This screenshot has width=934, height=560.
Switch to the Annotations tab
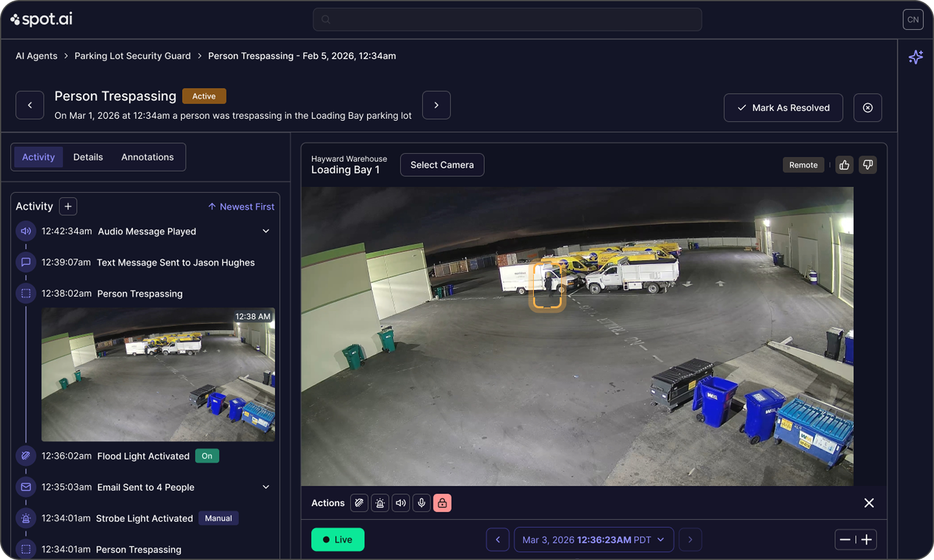(147, 157)
